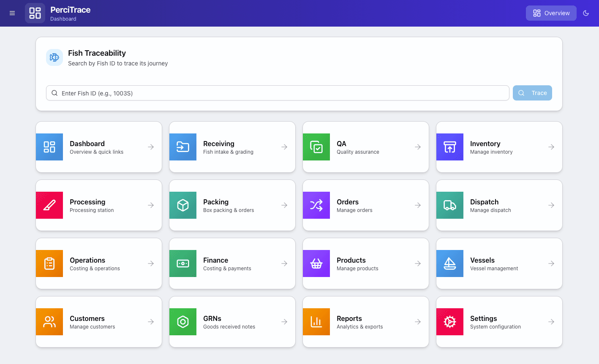Viewport: 599px width, 364px height.
Task: Click the PerciTrace logo icon
Action: click(x=35, y=13)
